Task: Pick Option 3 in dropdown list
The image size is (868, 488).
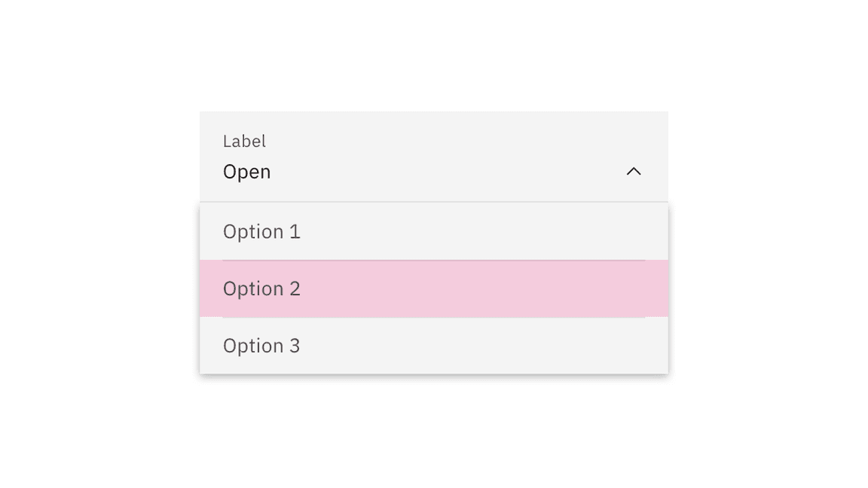Action: 433,346
